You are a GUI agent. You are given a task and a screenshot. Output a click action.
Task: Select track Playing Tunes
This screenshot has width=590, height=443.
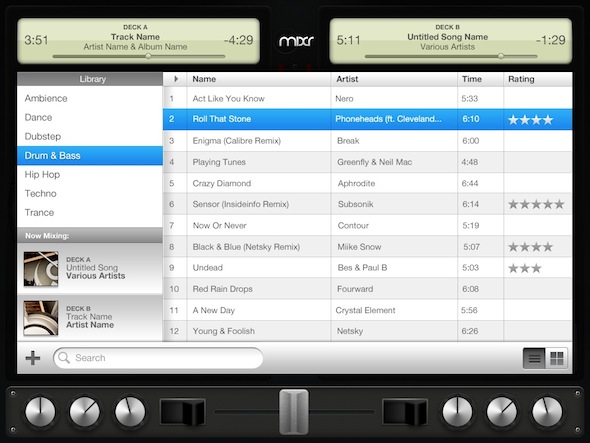[368, 162]
